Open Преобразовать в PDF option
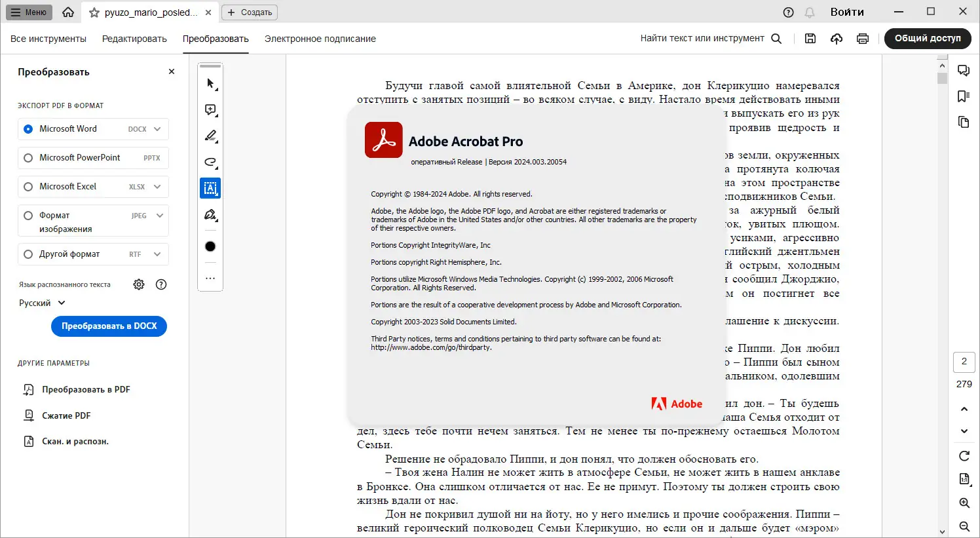This screenshot has width=980, height=538. pos(77,390)
